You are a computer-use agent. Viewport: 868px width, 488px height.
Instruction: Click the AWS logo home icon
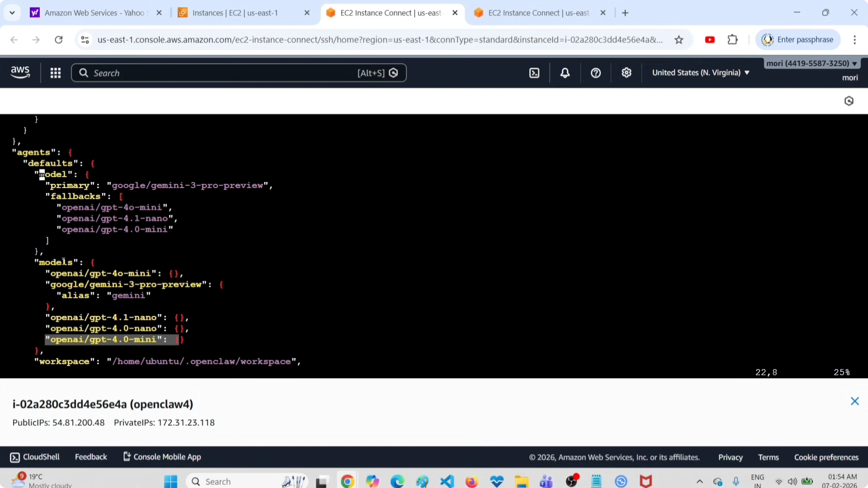pos(20,72)
